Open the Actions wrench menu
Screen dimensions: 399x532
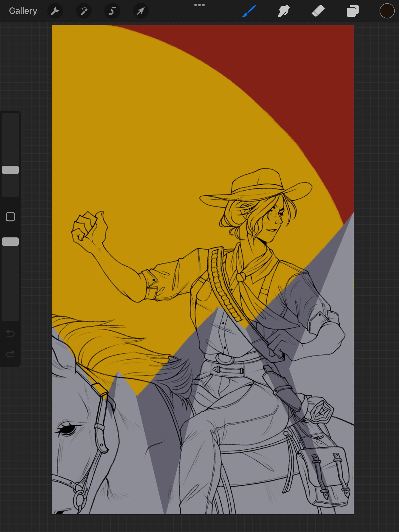tap(55, 11)
